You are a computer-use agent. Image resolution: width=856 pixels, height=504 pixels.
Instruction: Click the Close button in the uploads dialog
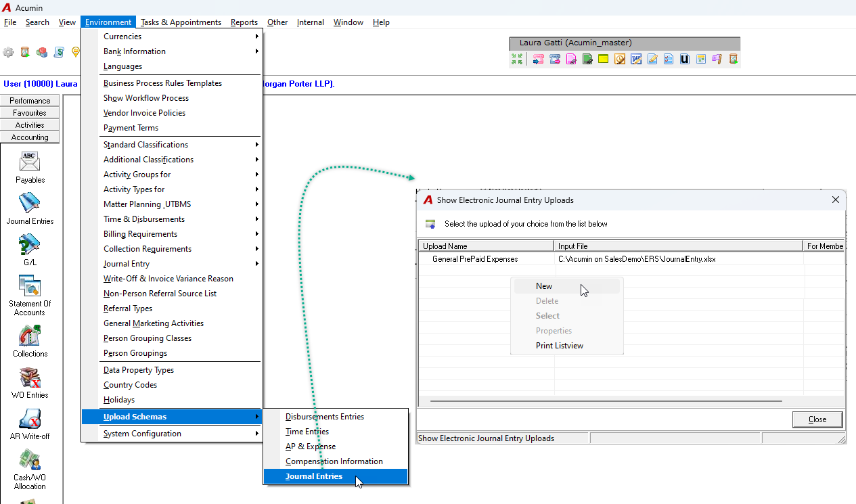pos(817,419)
